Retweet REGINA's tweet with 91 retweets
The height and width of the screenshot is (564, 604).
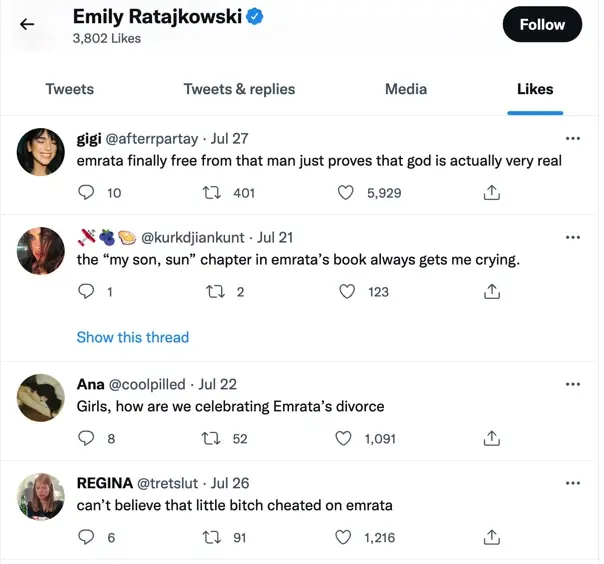pyautogui.click(x=212, y=537)
